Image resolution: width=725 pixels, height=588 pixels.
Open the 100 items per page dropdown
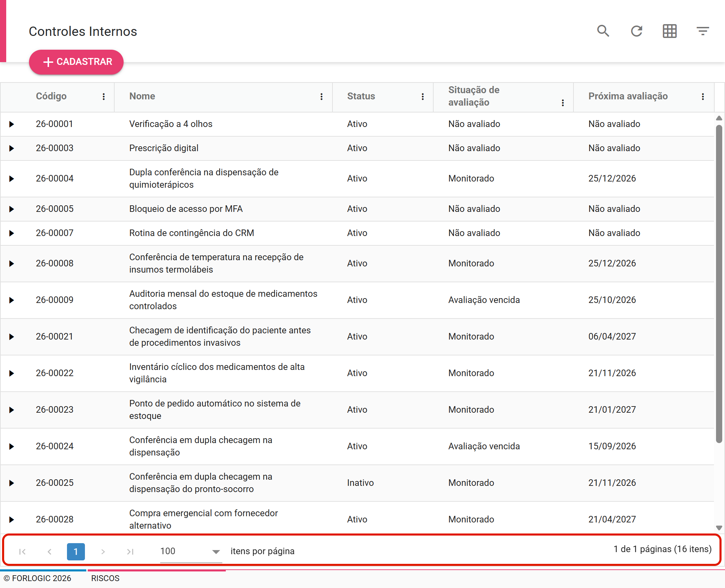point(191,551)
